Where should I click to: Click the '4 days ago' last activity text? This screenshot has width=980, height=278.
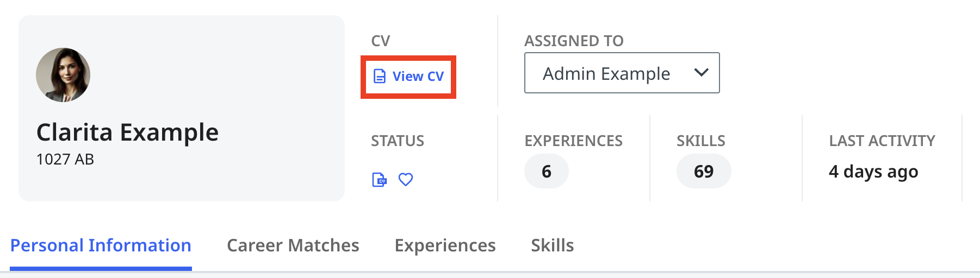click(x=873, y=172)
